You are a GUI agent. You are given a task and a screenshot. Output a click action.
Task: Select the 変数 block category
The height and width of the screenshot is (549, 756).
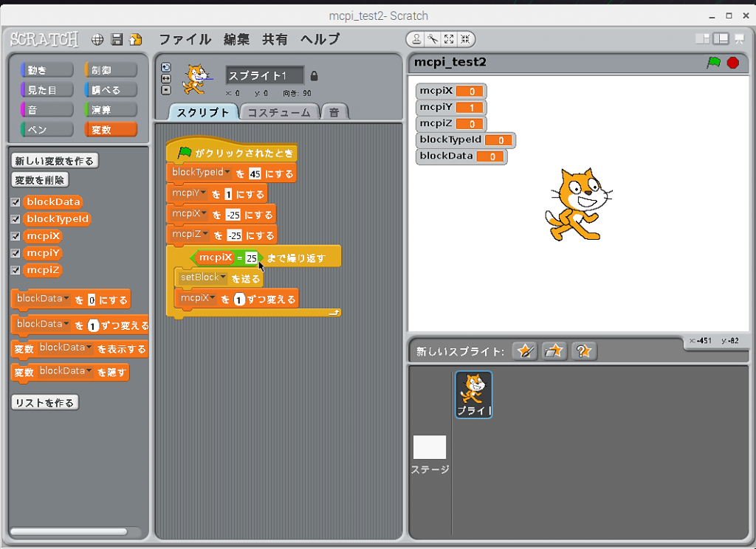(111, 129)
